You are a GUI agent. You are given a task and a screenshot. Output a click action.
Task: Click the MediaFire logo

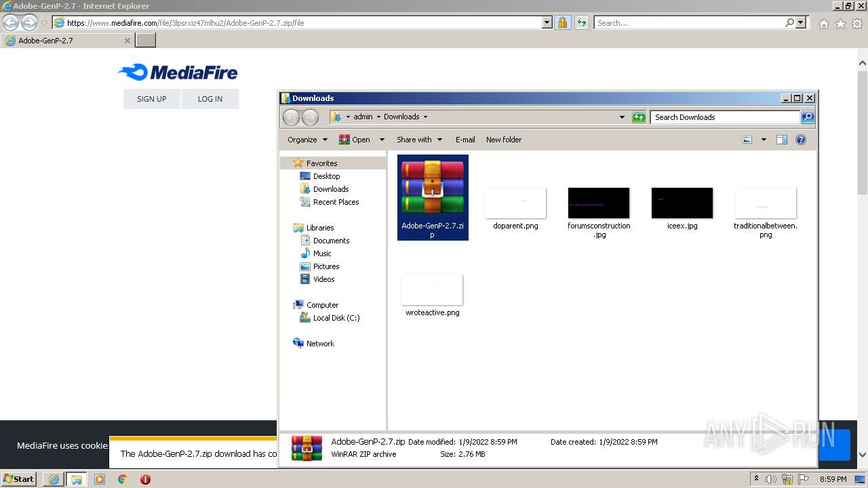[x=178, y=72]
